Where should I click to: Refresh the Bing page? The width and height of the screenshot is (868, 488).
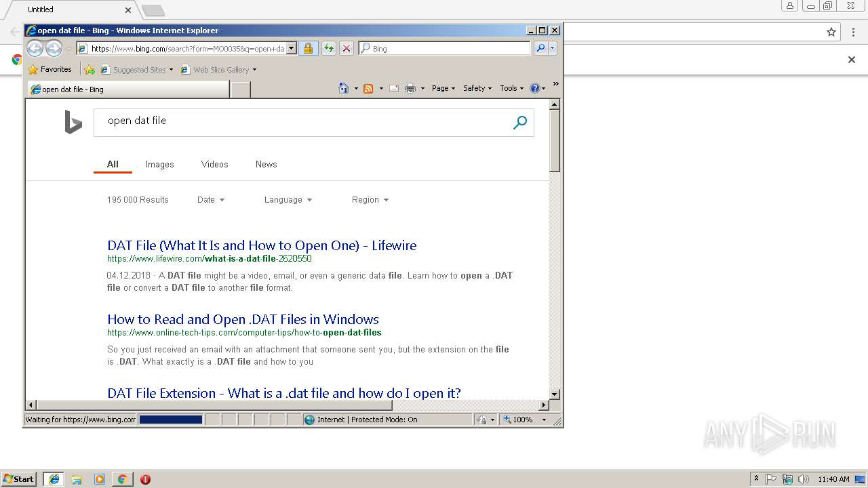328,48
